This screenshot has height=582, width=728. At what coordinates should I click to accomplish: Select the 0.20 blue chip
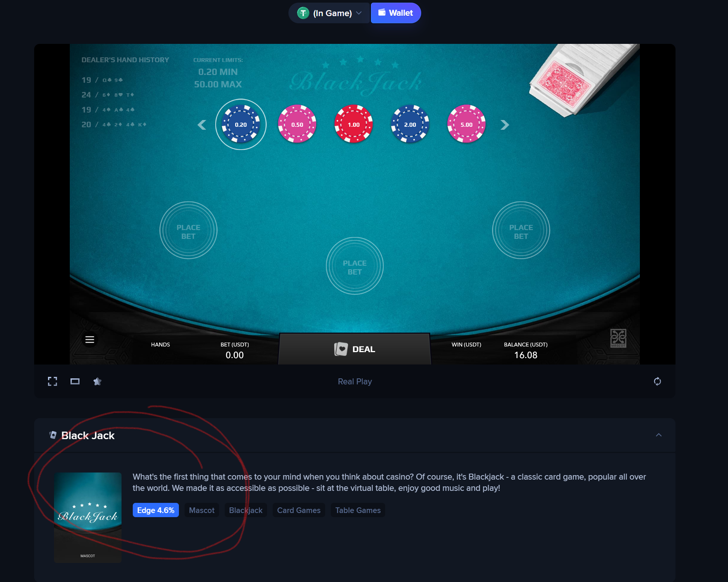[241, 124]
